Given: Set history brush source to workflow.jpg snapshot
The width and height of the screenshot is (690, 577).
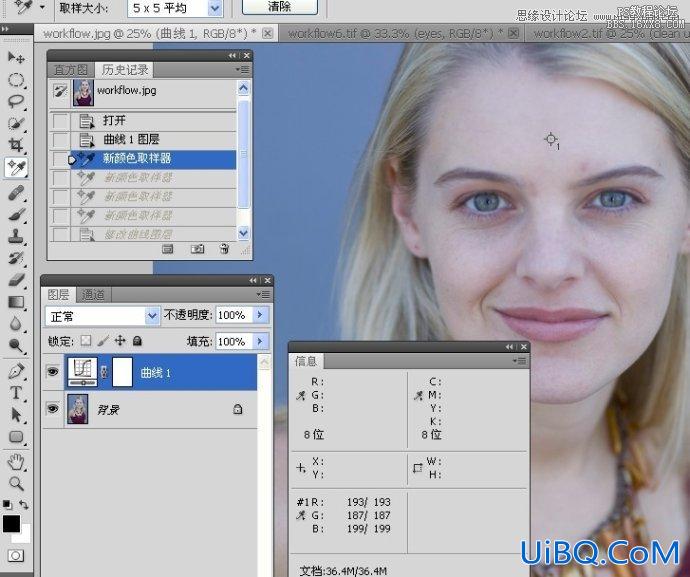Looking at the screenshot, I should [59, 91].
